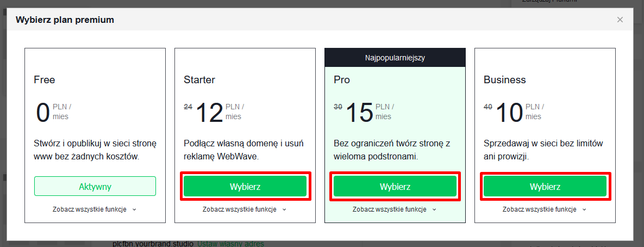Click the Aktywny button on Free plan
Image resolution: width=644 pixels, height=247 pixels.
click(x=95, y=186)
